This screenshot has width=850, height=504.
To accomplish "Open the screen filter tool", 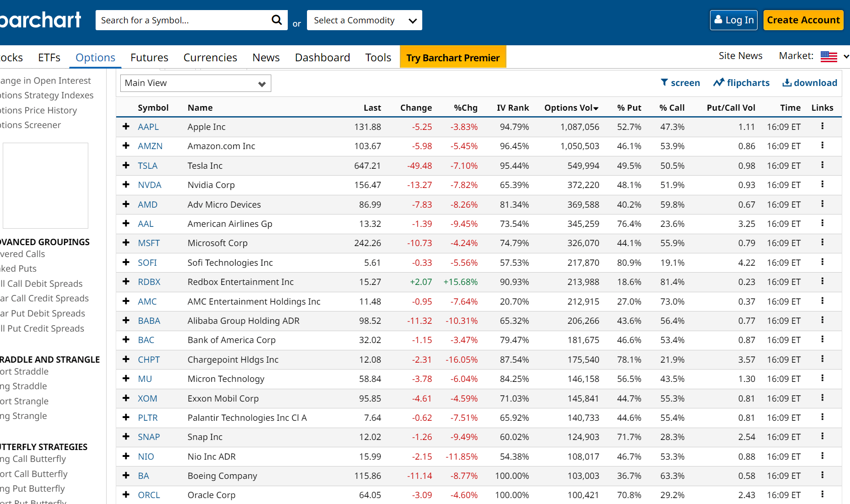I will 680,83.
